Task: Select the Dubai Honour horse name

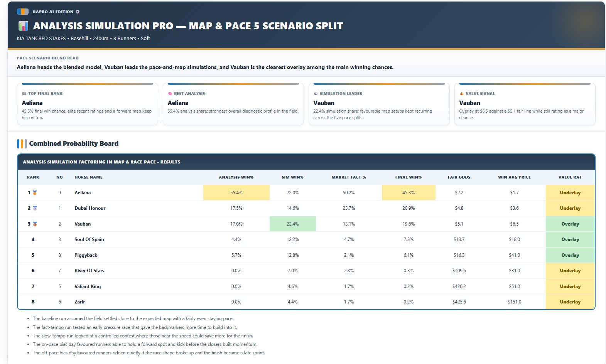Action: point(90,208)
